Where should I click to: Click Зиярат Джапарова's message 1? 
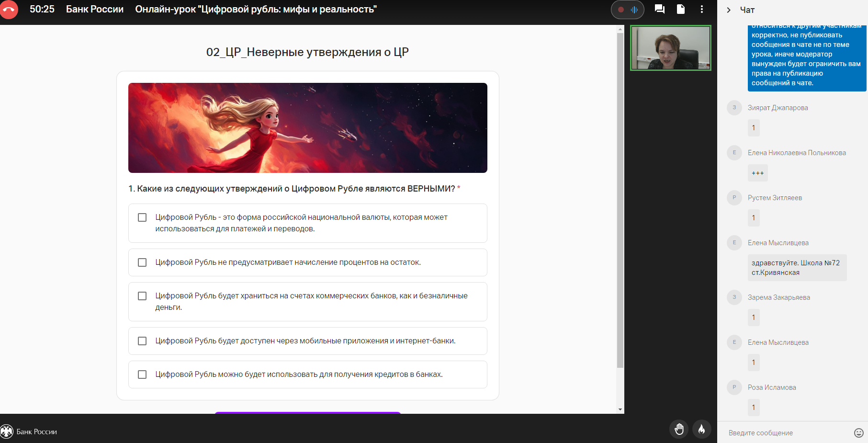754,128
